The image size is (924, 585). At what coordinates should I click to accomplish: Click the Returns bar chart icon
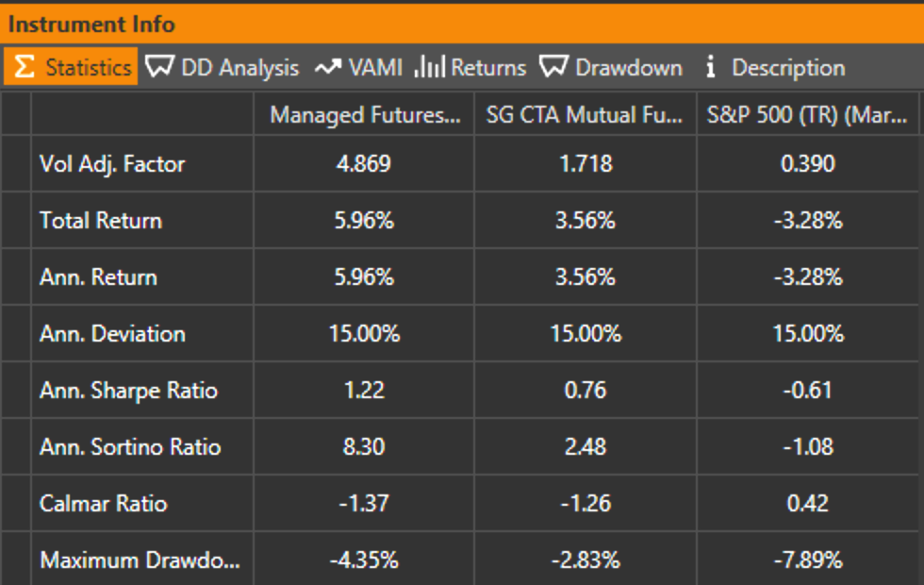pyautogui.click(x=429, y=68)
